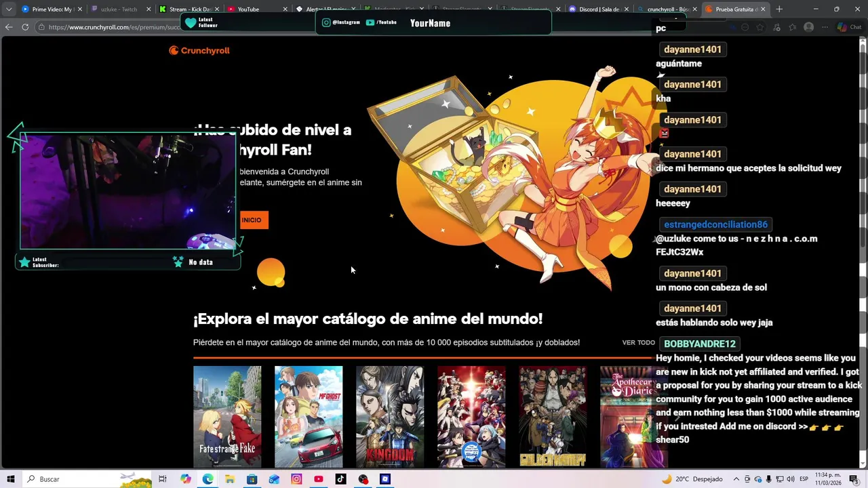
Task: Open the clock showing 11:34 p. m.
Action: [x=829, y=479]
